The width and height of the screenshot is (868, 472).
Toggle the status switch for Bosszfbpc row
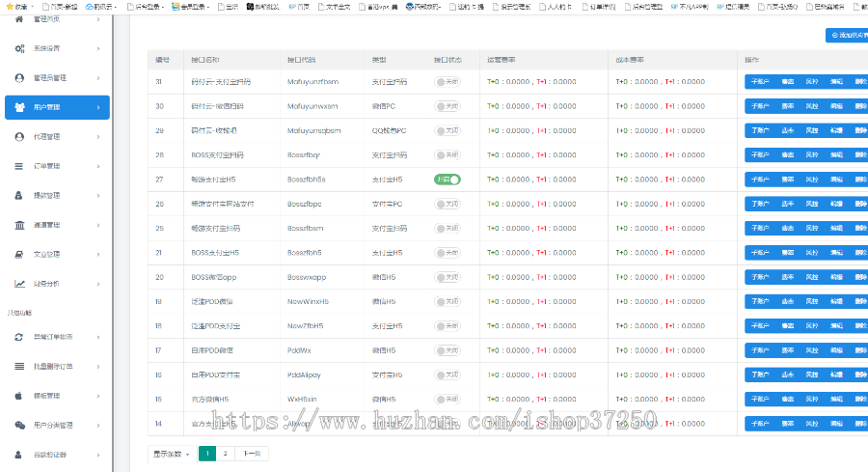[x=448, y=204]
